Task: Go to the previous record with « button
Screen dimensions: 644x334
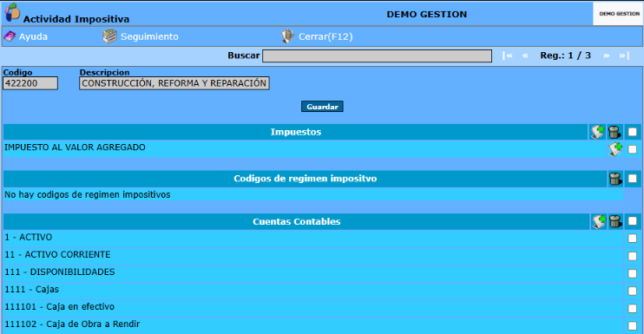Action: tap(525, 56)
